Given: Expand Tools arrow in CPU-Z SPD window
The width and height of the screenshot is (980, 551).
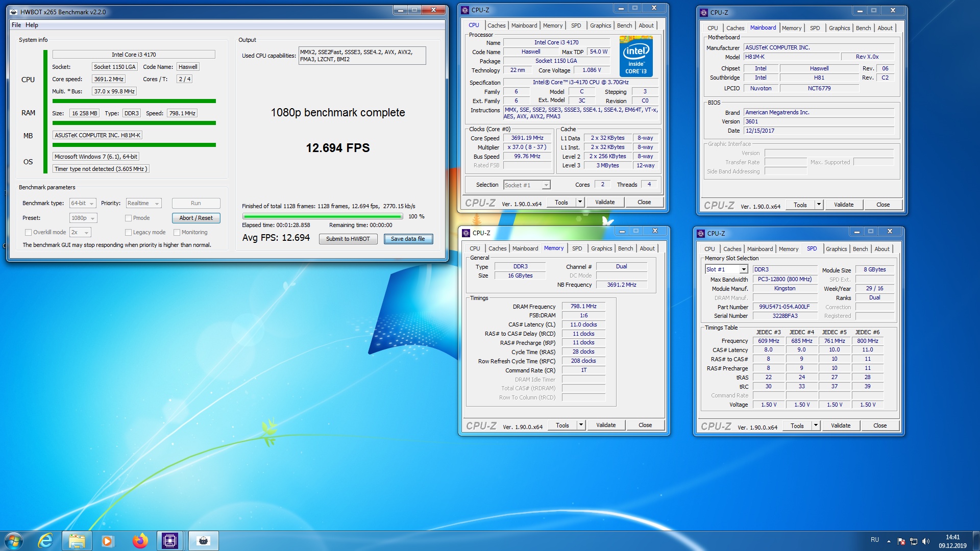Looking at the screenshot, I should pyautogui.click(x=816, y=425).
